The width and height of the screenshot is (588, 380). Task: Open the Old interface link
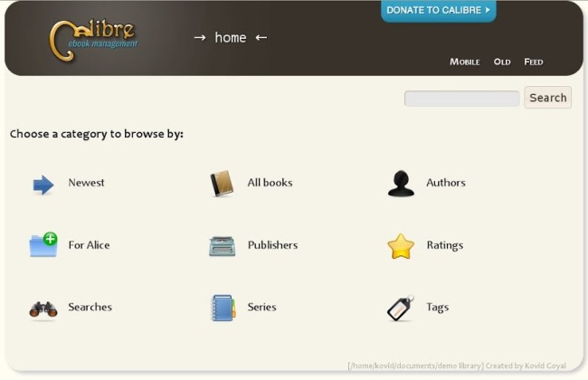click(502, 62)
